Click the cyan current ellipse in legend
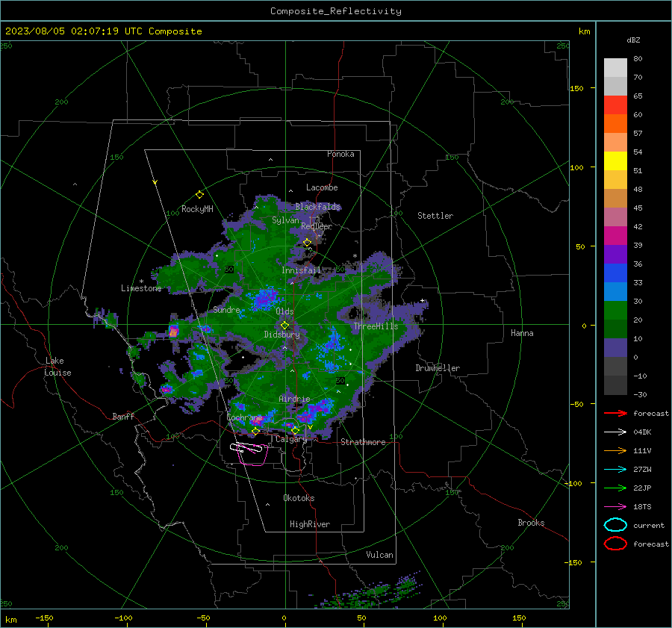672x628 pixels. (615, 525)
